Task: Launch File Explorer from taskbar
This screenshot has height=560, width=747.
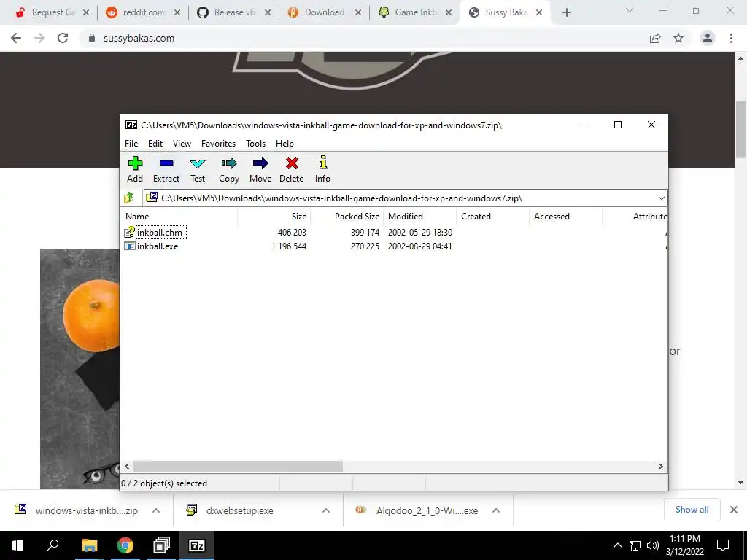Action: (89, 545)
